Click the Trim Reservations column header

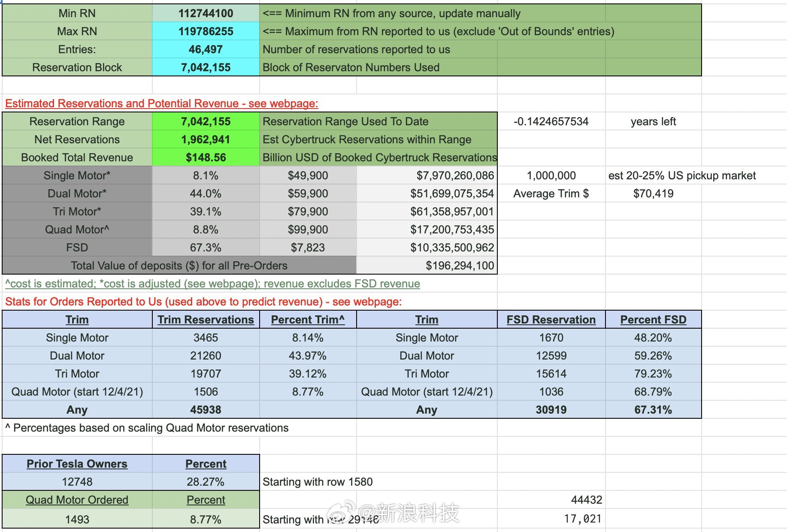pos(206,320)
